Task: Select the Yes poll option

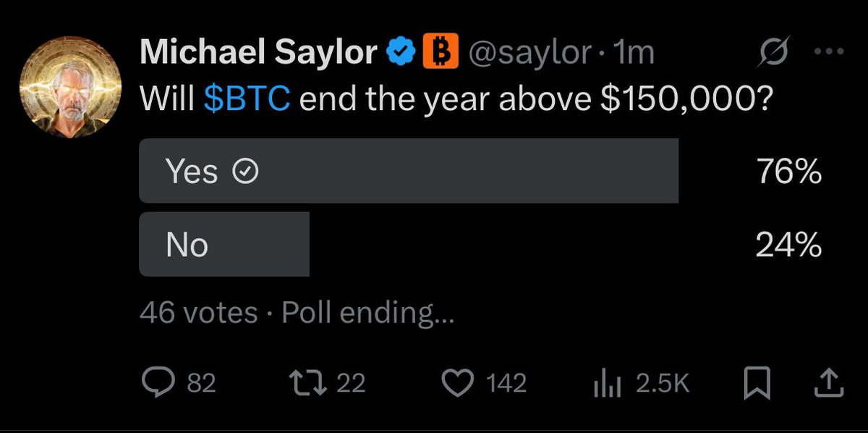Action: 408,172
